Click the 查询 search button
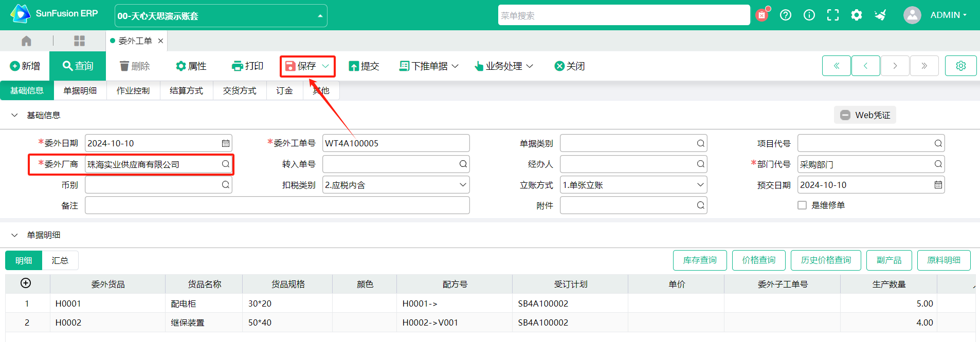980x342 pixels. [78, 66]
